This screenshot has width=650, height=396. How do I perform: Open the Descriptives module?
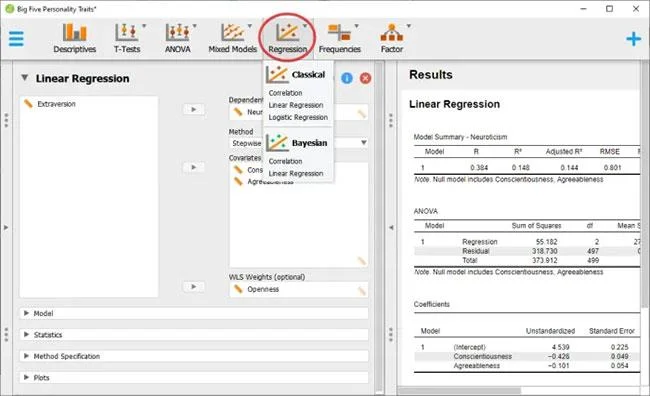pyautogui.click(x=75, y=38)
